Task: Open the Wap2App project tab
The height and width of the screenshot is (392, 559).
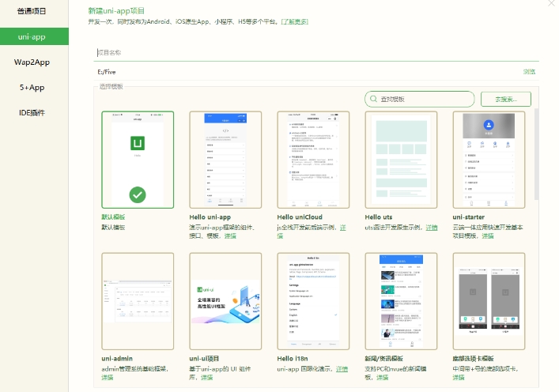Action: 33,62
